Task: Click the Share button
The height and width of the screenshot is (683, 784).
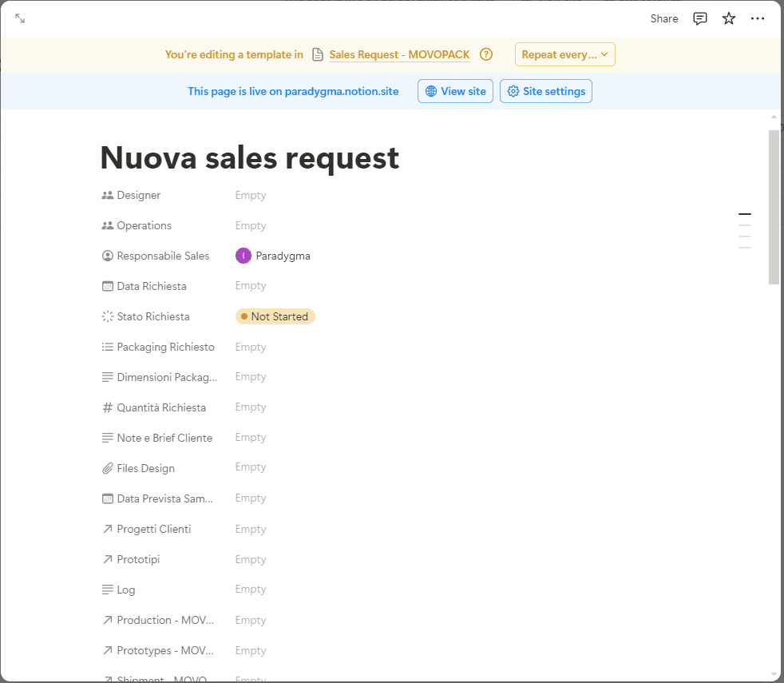Action: pyautogui.click(x=663, y=18)
